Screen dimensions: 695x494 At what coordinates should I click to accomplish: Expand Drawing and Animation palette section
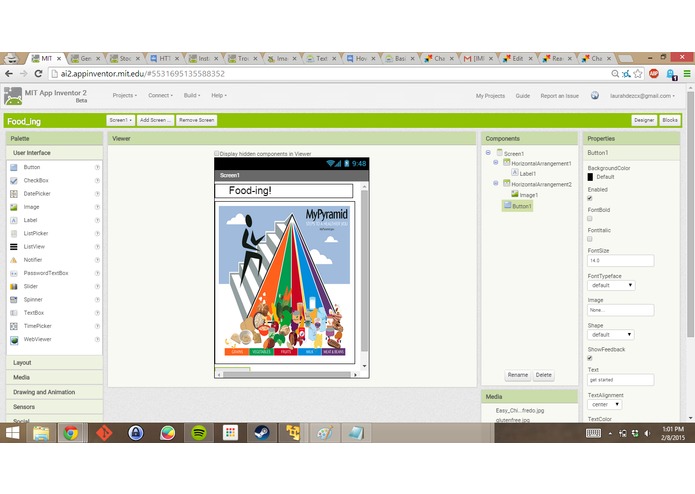55,392
